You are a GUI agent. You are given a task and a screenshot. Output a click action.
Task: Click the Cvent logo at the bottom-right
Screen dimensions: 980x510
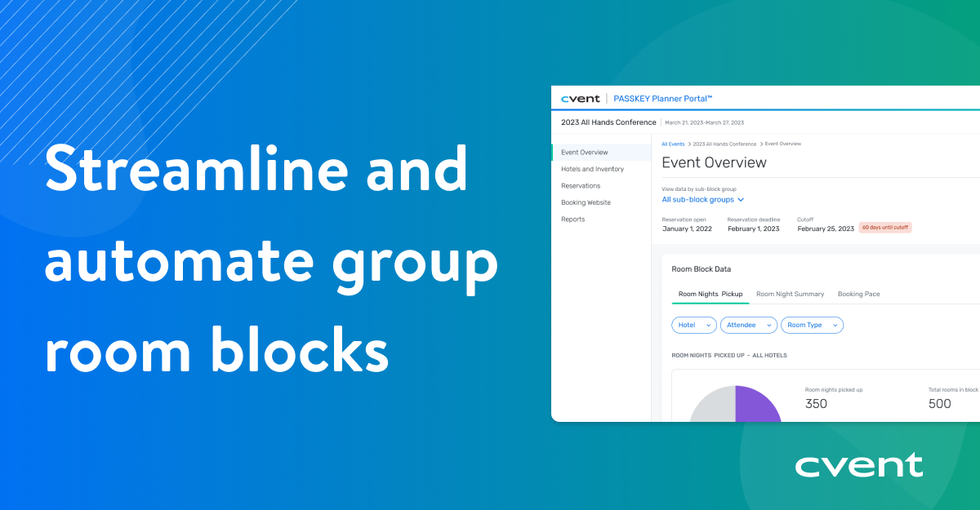point(859,464)
